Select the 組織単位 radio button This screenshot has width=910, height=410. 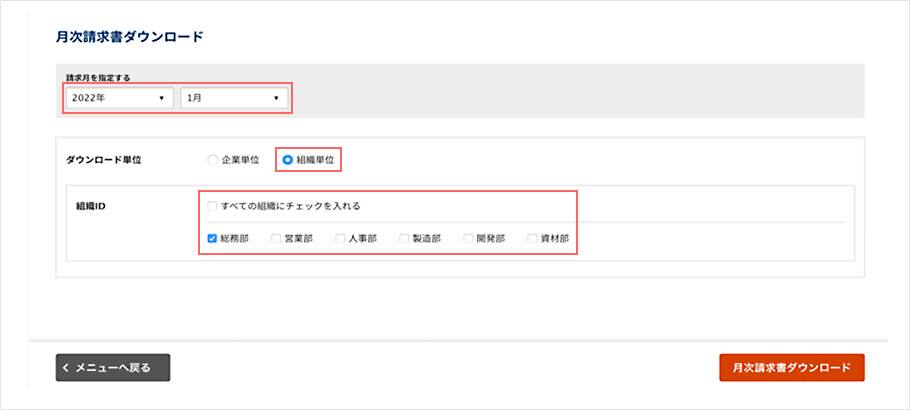click(x=288, y=159)
